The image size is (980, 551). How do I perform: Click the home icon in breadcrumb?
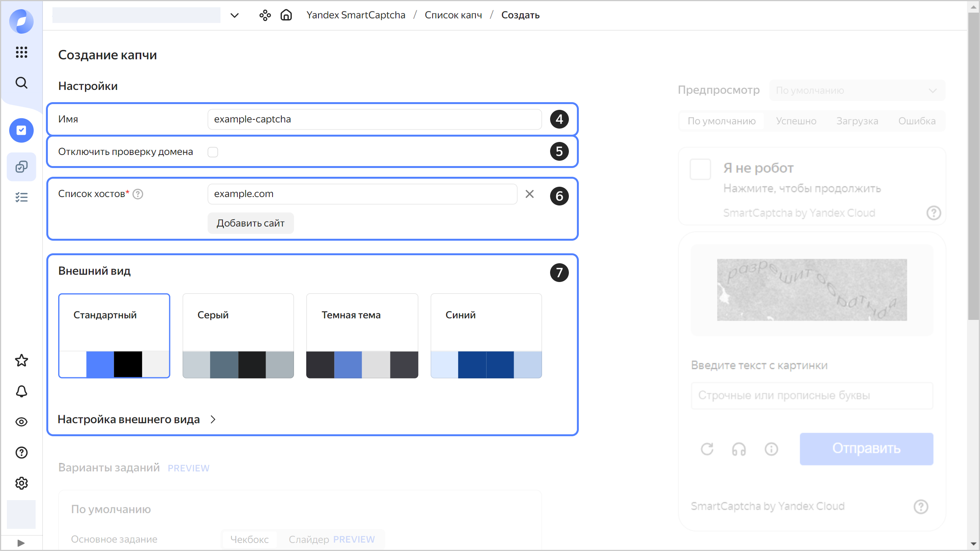(286, 15)
